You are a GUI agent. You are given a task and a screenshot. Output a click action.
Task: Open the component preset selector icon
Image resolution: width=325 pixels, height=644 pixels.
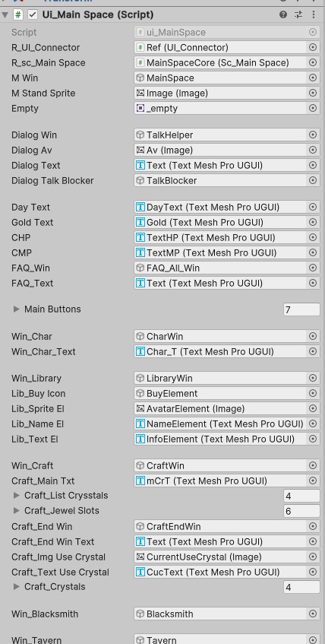[x=298, y=14]
